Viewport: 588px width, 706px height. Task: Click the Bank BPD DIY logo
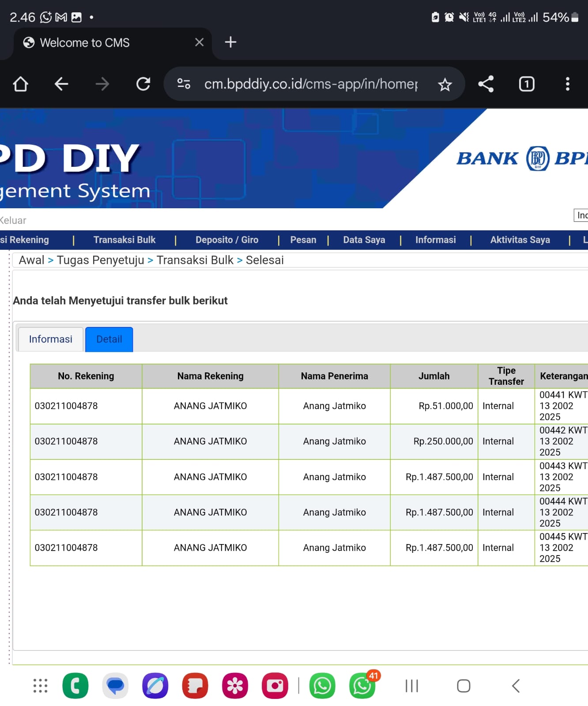[x=522, y=158]
